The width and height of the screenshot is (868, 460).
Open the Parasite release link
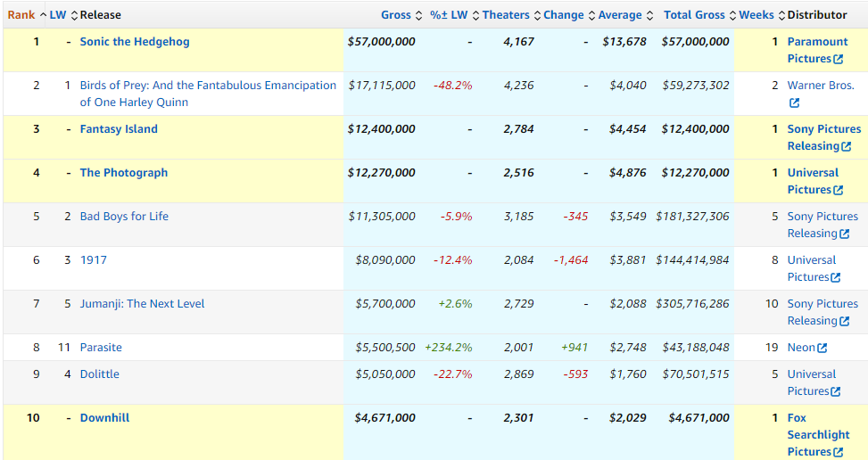[x=101, y=348]
